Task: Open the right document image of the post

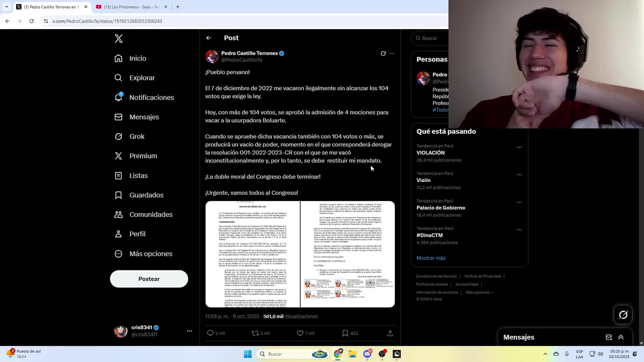Action: point(348,254)
